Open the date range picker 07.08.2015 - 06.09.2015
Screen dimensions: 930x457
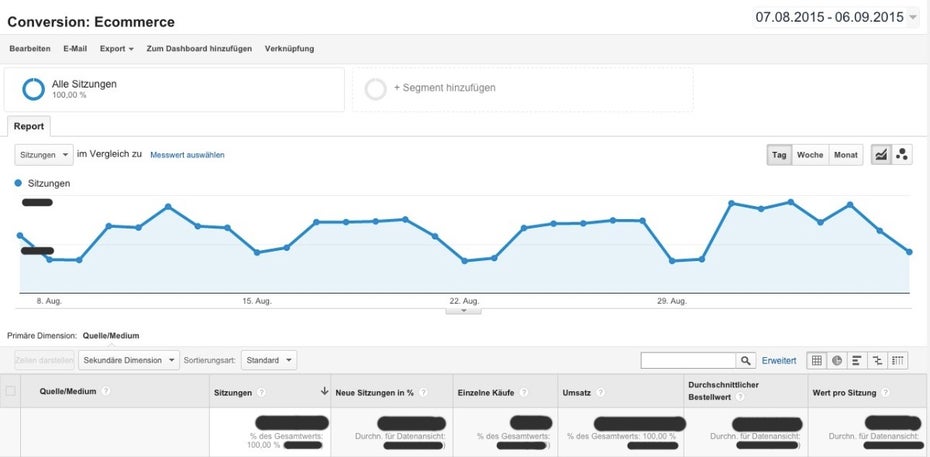[x=836, y=17]
